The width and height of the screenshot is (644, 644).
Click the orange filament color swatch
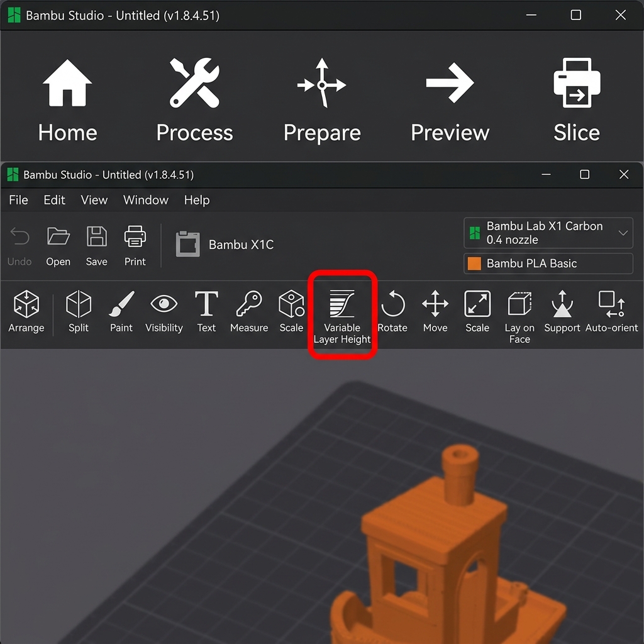point(474,264)
